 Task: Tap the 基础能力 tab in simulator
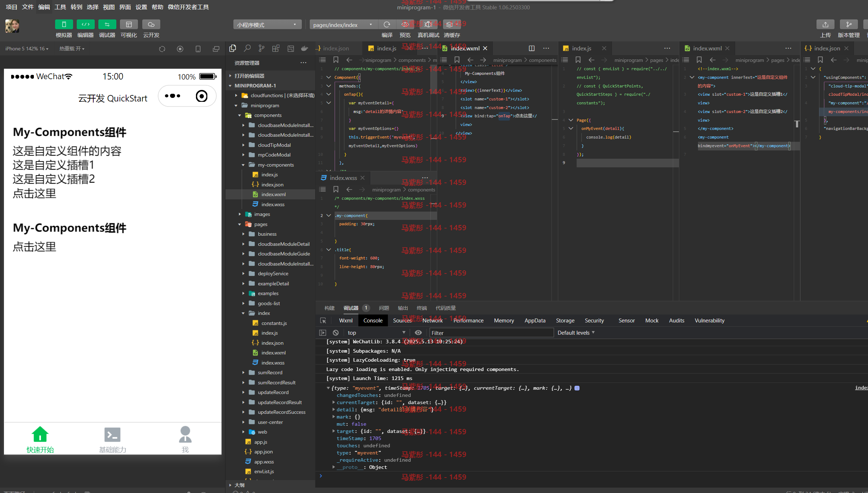pos(112,440)
